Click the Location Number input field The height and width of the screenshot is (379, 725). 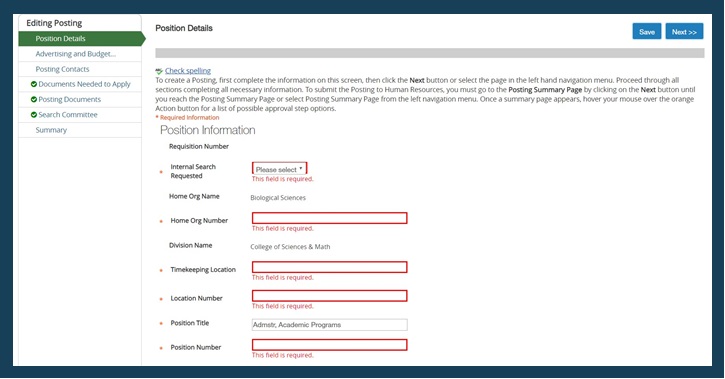pyautogui.click(x=329, y=296)
